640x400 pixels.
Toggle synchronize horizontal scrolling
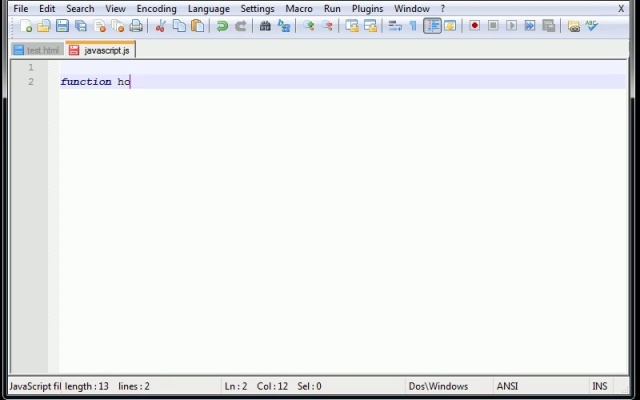click(370, 26)
